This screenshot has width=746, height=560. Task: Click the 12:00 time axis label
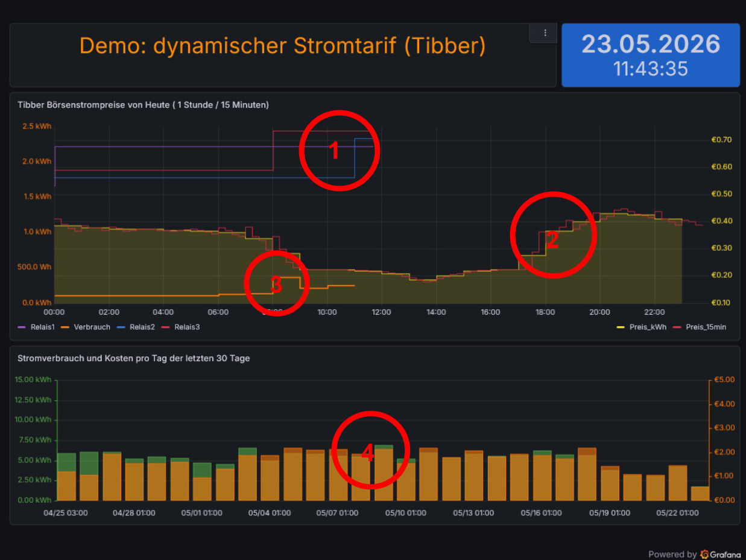click(381, 312)
